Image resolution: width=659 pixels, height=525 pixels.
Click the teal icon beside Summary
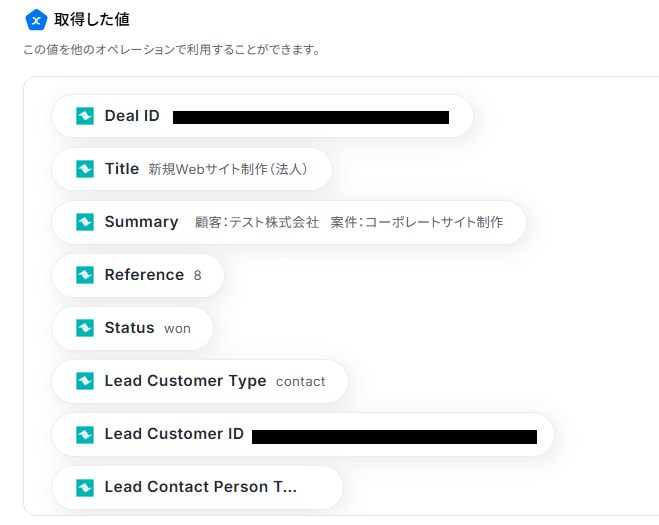tap(85, 222)
